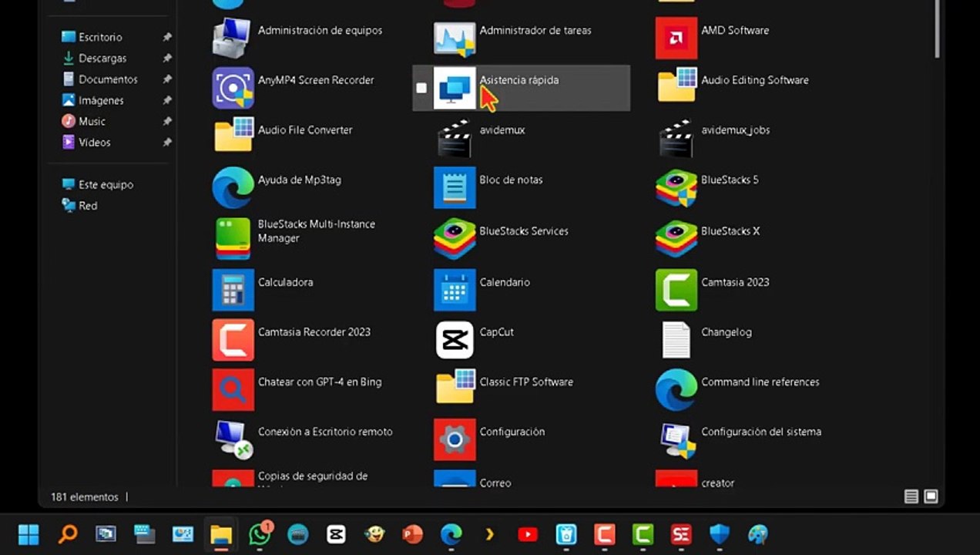This screenshot has height=555, width=980.
Task: Open File Explorer from taskbar
Action: pyautogui.click(x=221, y=534)
